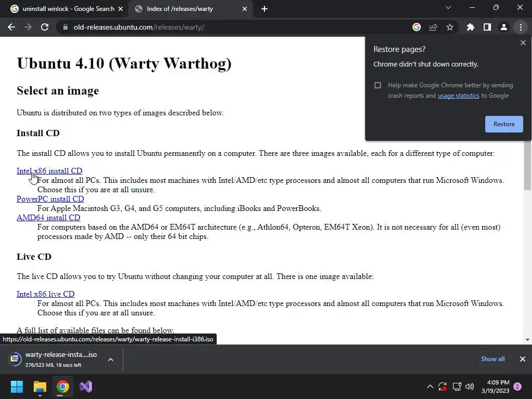This screenshot has width=532, height=399.
Task: Open File Explorer from the taskbar
Action: (x=39, y=387)
